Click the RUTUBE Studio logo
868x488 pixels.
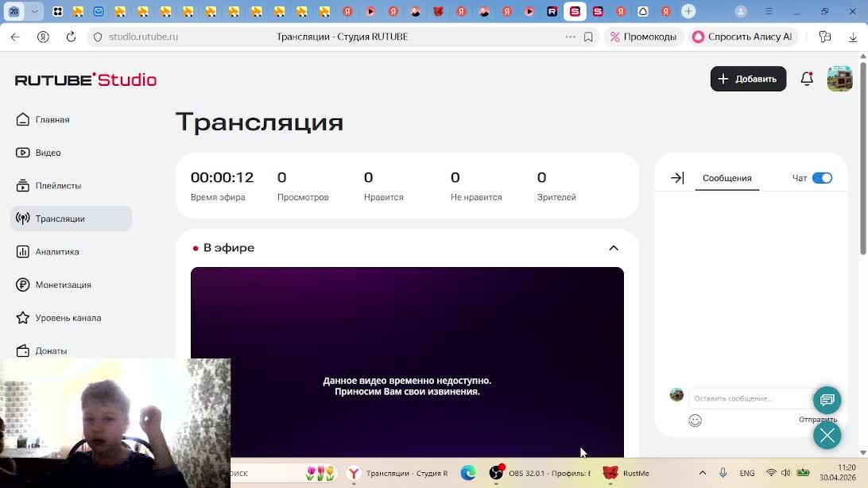86,79
